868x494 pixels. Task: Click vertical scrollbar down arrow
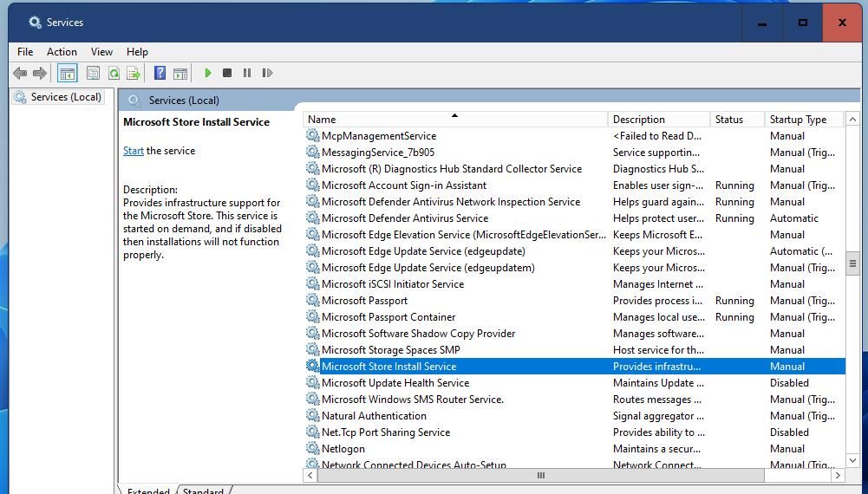point(852,460)
